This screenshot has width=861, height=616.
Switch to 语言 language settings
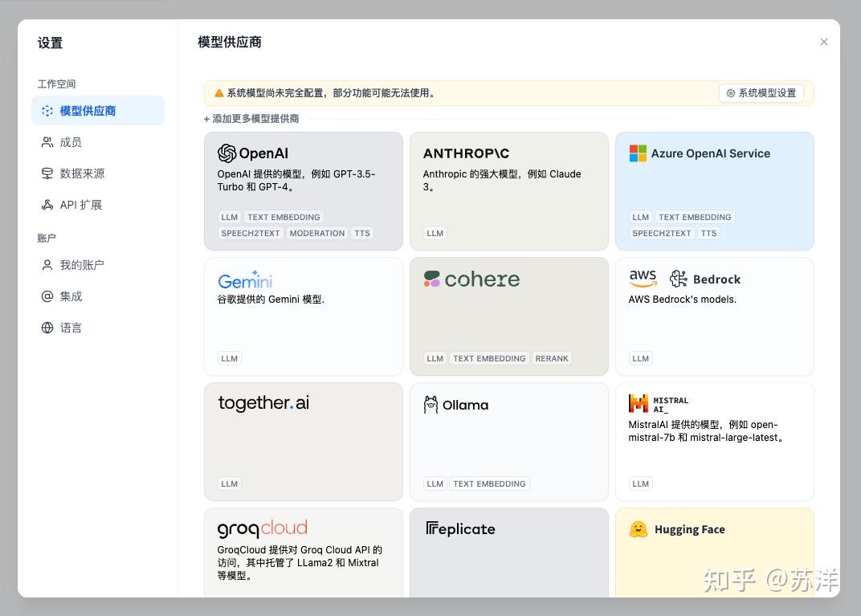pos(71,328)
